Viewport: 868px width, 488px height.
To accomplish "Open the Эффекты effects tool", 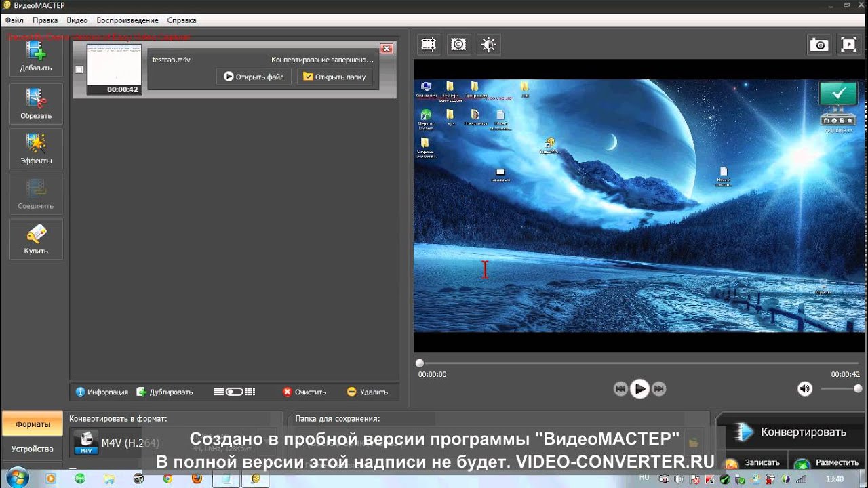I will 36,148.
